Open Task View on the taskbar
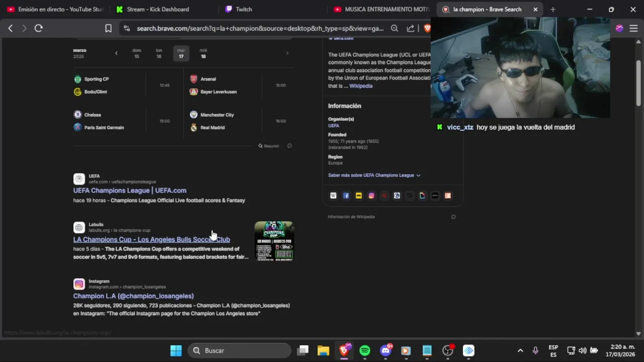This screenshot has height=362, width=644. (x=302, y=350)
